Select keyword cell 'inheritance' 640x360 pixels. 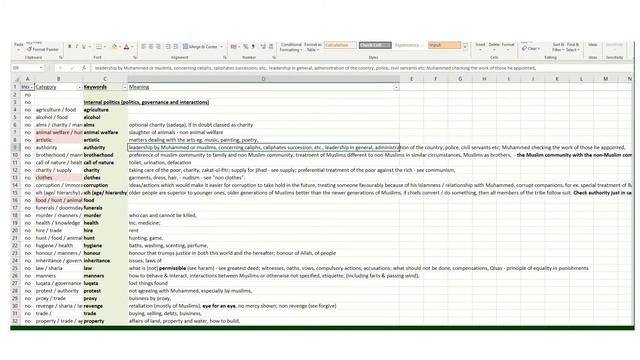coord(105,260)
